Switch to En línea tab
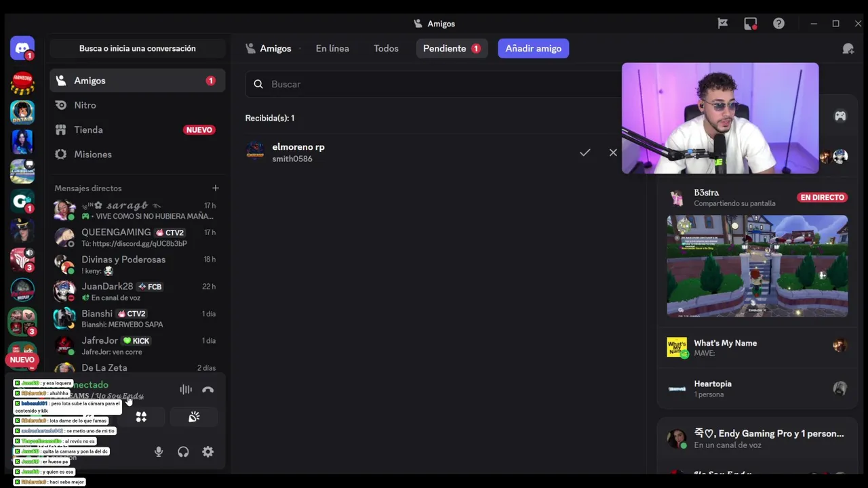 pos(332,49)
